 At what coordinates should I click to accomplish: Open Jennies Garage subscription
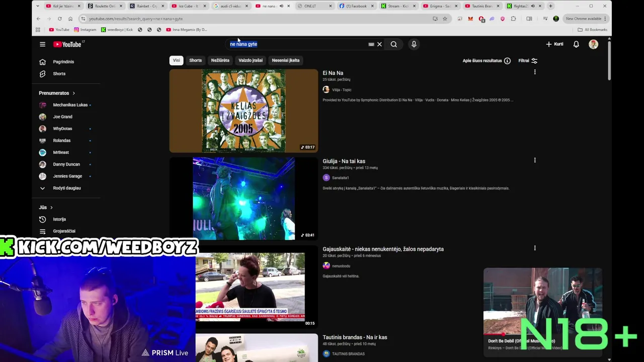[66, 176]
